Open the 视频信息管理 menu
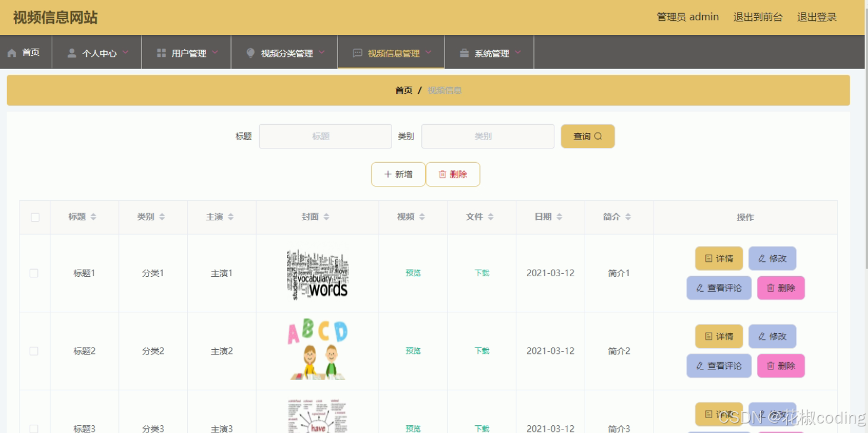The image size is (868, 433). point(391,52)
